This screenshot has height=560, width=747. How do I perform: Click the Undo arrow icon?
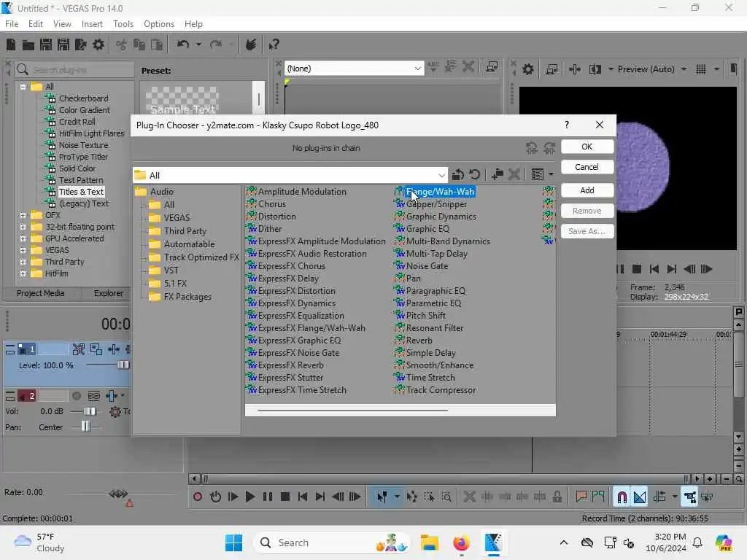pos(183,44)
